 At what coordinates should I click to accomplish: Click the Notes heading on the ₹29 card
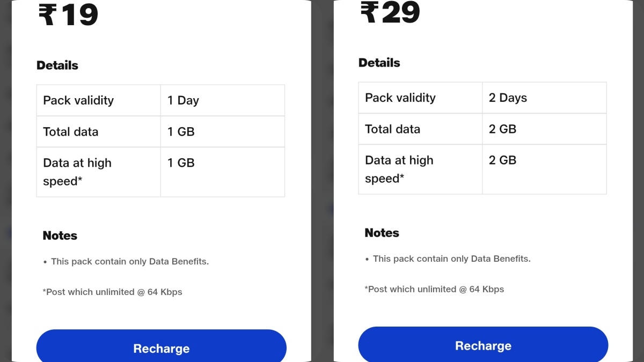pos(382,233)
